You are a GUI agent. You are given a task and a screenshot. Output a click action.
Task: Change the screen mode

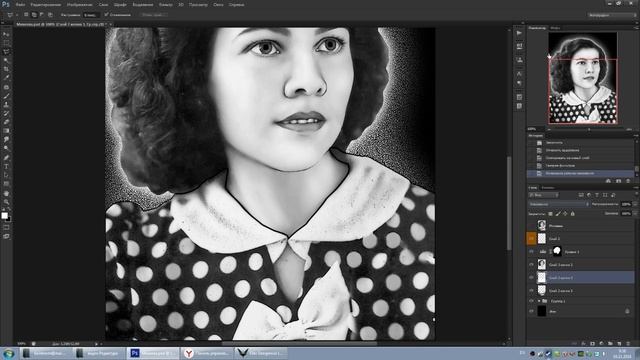6,236
